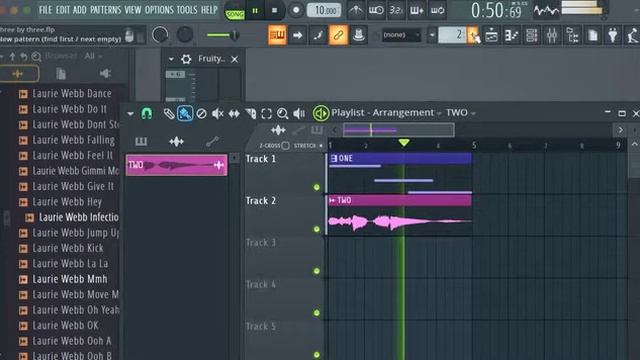Click the pattern number 2 field
Image resolution: width=640 pixels, height=360 pixels.
pyautogui.click(x=452, y=35)
